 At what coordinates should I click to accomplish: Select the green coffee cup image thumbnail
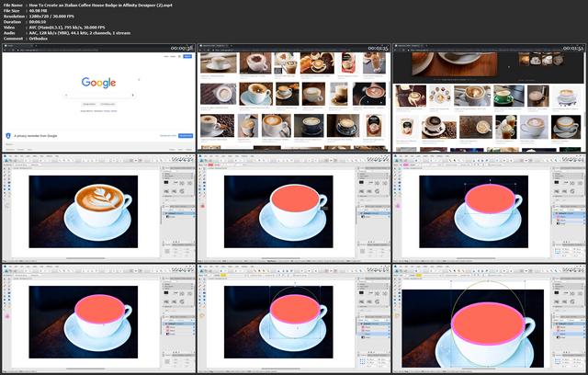pos(503,96)
